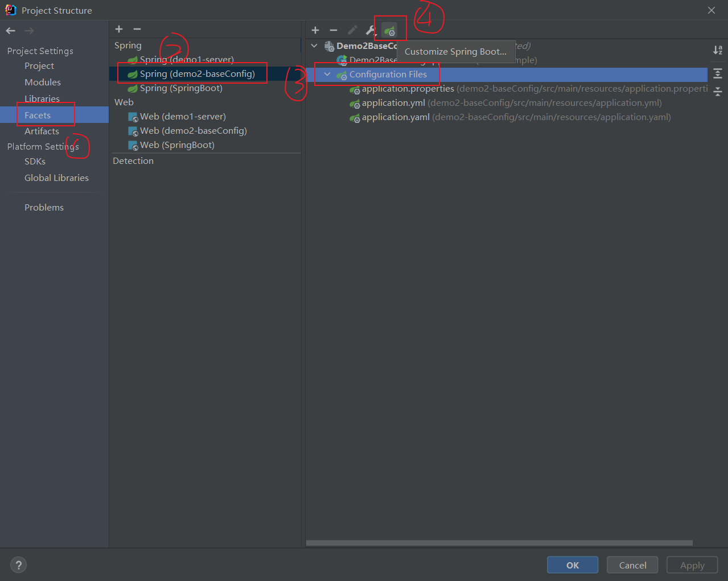Image resolution: width=728 pixels, height=581 pixels.
Task: Select Web (SpringBoot) facet
Action: click(x=177, y=145)
